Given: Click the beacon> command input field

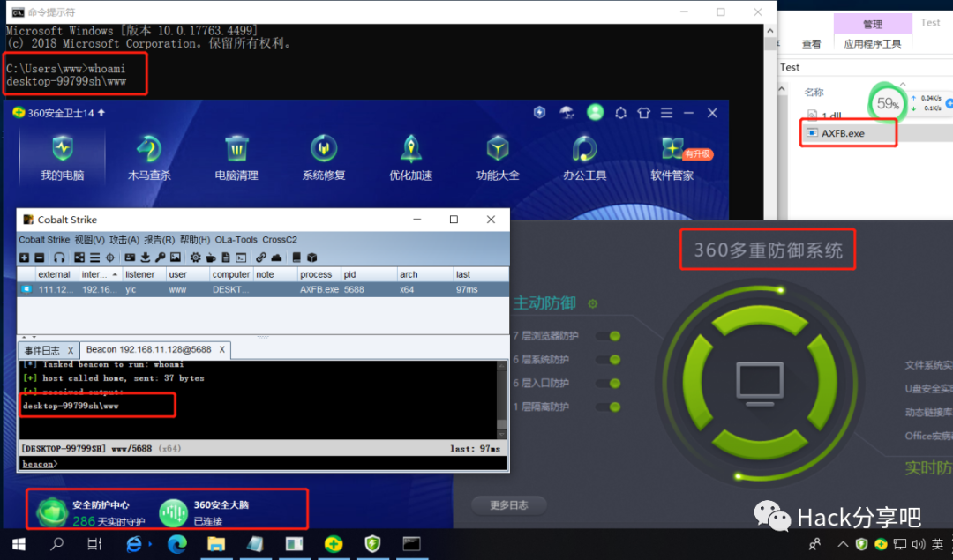Looking at the screenshot, I should (x=263, y=464).
